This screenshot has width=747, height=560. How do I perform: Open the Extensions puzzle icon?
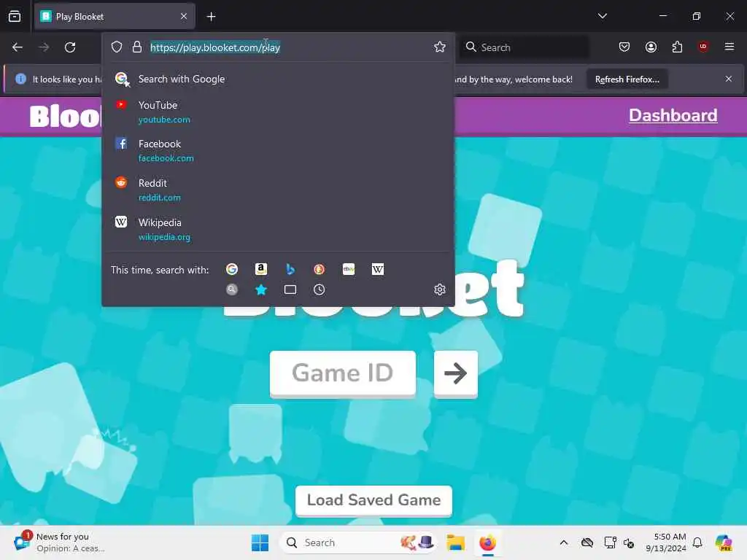pos(677,47)
